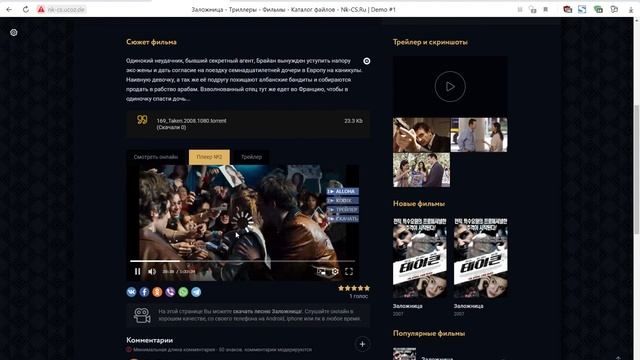The width and height of the screenshot is (640, 360).
Task: Open the Популярные фильмы thumbnail at bottom
Action: coord(404,354)
